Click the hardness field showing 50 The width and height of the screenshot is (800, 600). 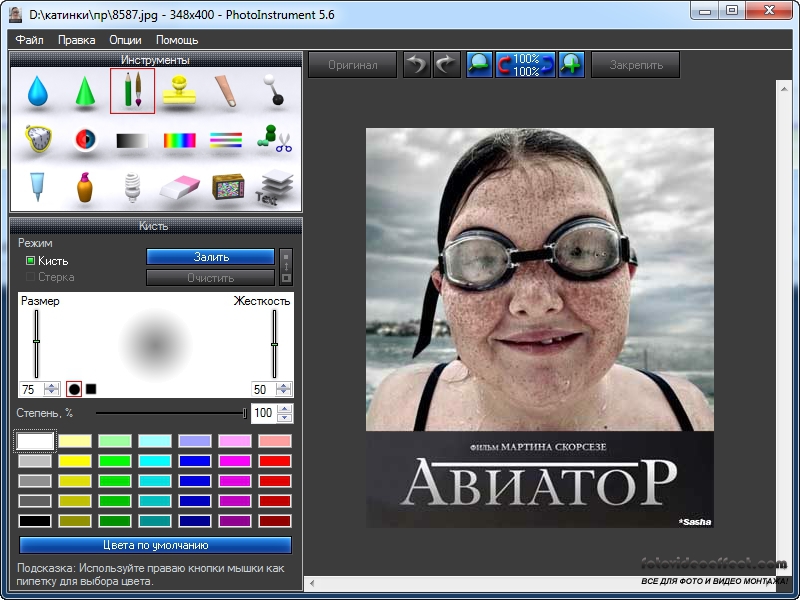point(264,389)
